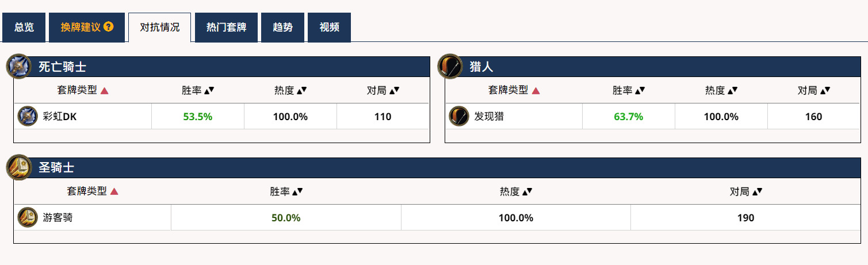Click the 彩虹DK deck row icon

(x=27, y=116)
